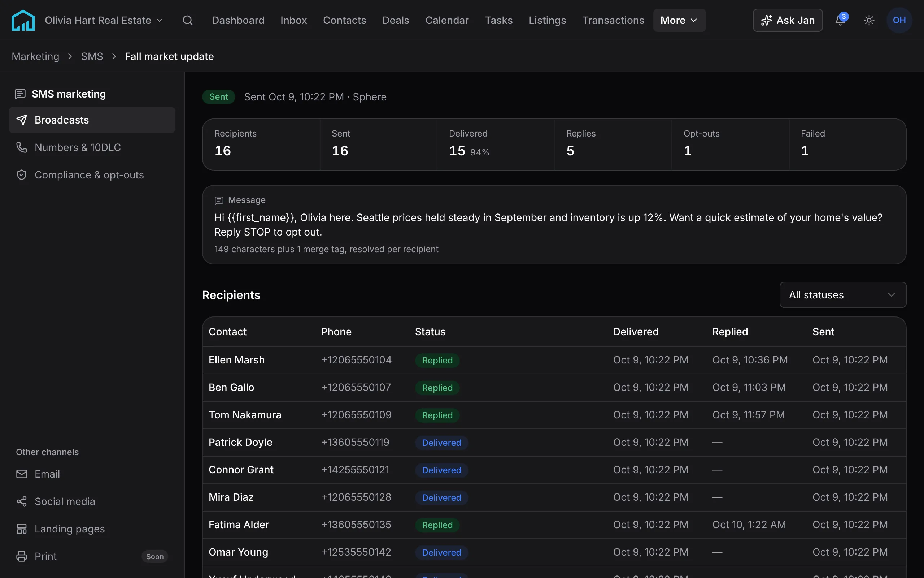Viewport: 924px width, 578px height.
Task: Click Ask Jan button
Action: click(787, 20)
